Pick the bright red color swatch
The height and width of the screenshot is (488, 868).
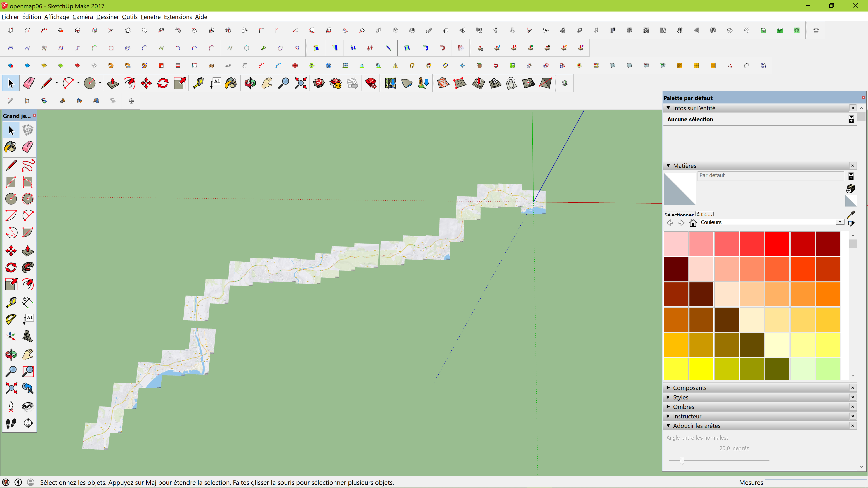[777, 244]
